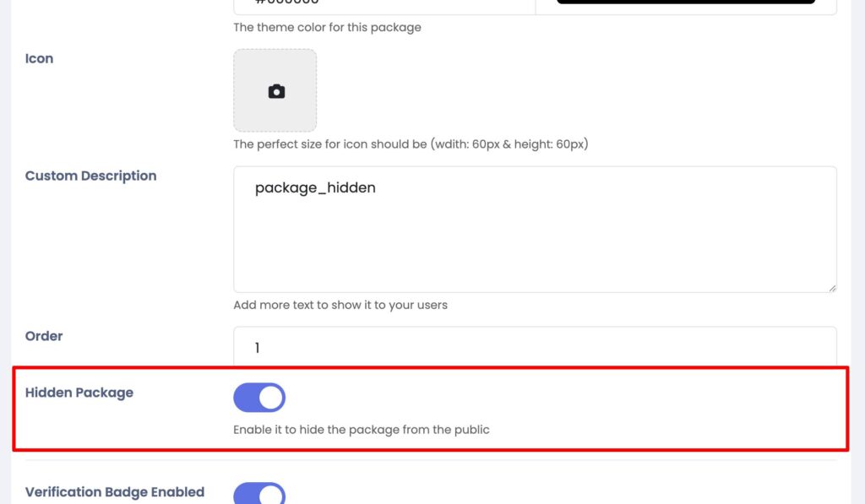Toggle the Hidden Package switch
Viewport: 865px width, 504px height.
pyautogui.click(x=259, y=398)
